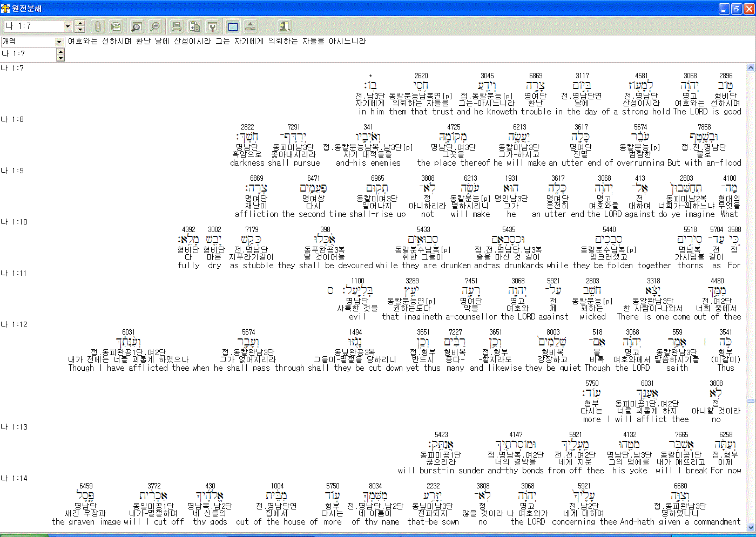Click the verse label 나 1:13
756x537 pixels.
point(14,427)
